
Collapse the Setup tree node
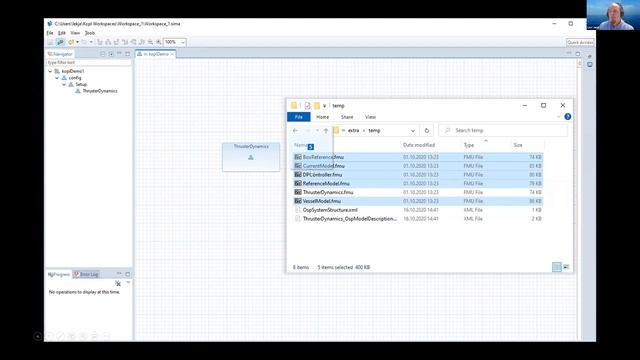tap(64, 84)
